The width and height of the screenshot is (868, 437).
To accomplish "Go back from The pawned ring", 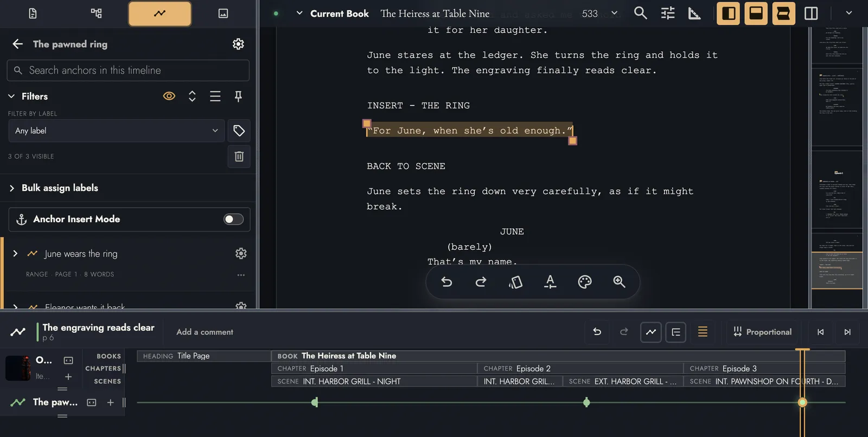I will (x=18, y=44).
